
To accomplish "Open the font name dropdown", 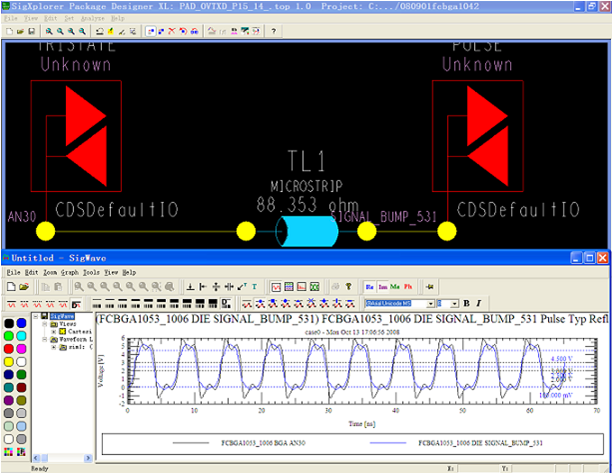I will pos(432,302).
